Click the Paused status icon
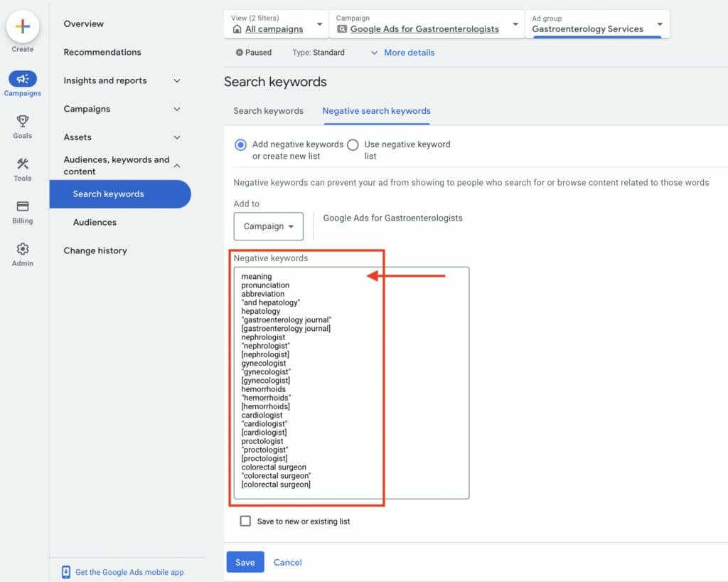 (x=239, y=53)
